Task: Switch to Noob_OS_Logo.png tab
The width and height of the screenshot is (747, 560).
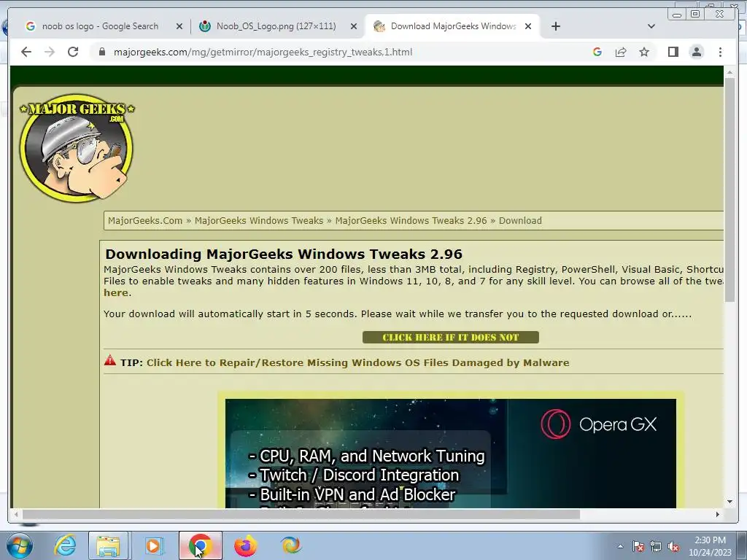Action: coord(276,26)
